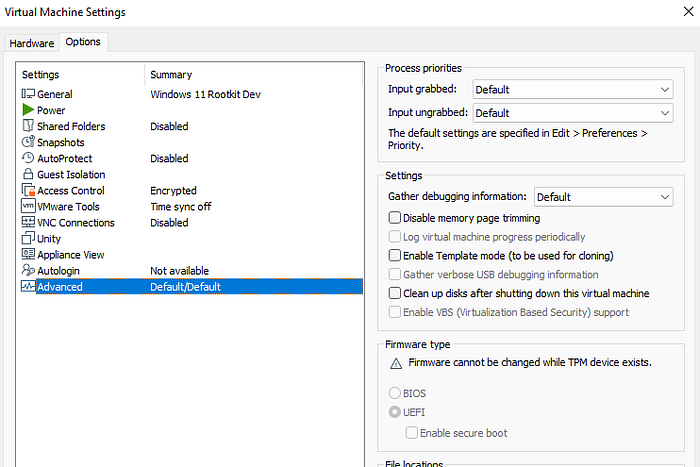The width and height of the screenshot is (700, 467).
Task: Select the AutoProtect clock icon
Action: [28, 158]
